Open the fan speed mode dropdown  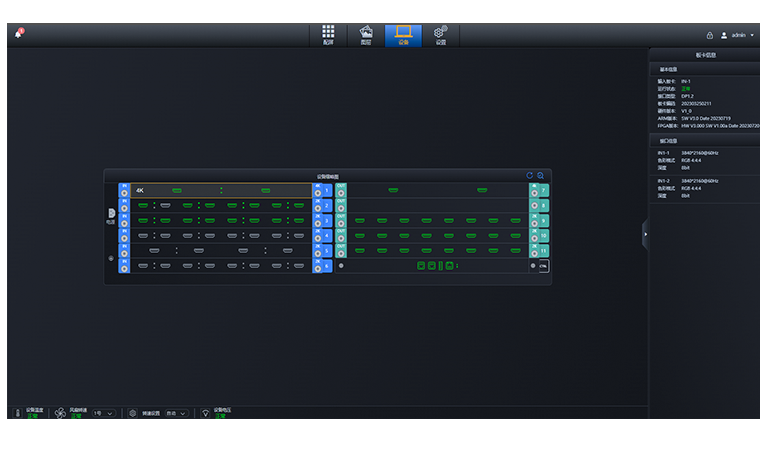pos(174,413)
